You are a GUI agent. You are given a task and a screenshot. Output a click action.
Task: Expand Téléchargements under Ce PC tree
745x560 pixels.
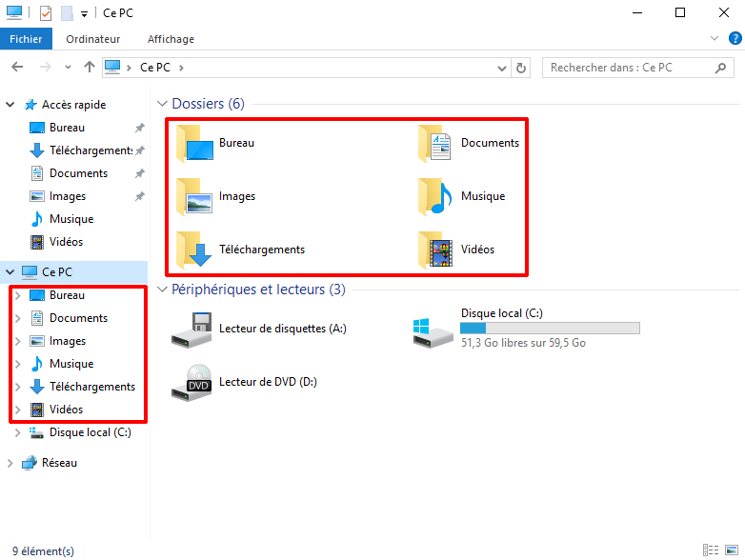pyautogui.click(x=17, y=387)
